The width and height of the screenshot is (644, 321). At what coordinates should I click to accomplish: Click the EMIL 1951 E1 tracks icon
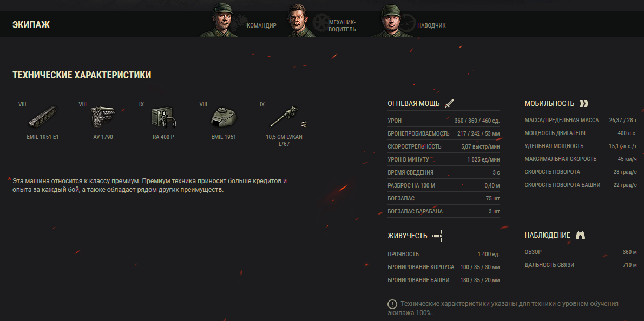(x=43, y=118)
